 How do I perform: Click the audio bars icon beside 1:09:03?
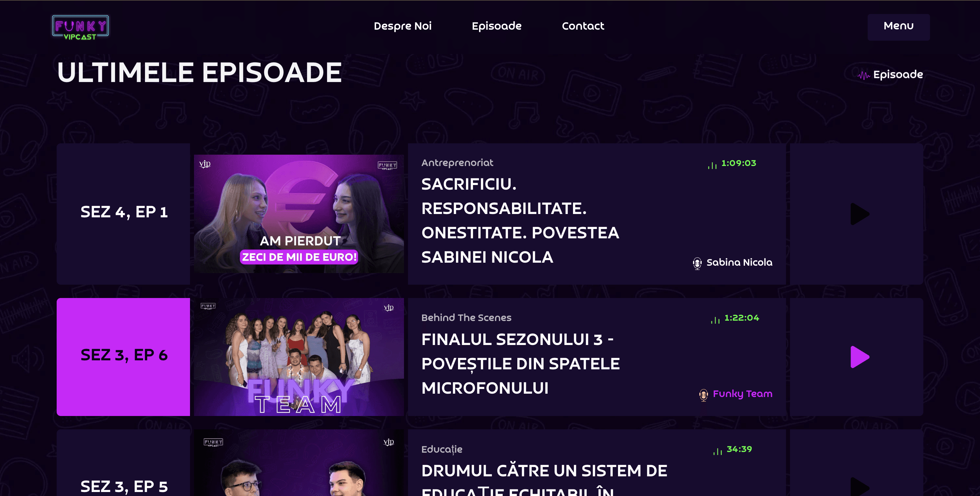point(712,165)
